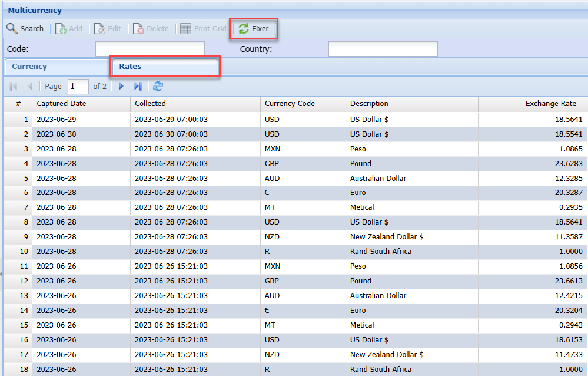588x376 pixels.
Task: Click the Delete toolbar icon
Action: click(x=139, y=28)
